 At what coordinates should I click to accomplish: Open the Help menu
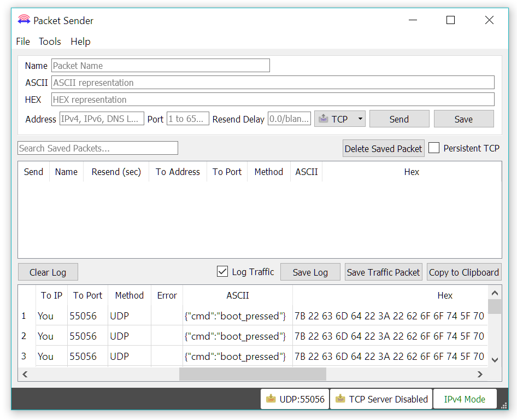coord(80,42)
